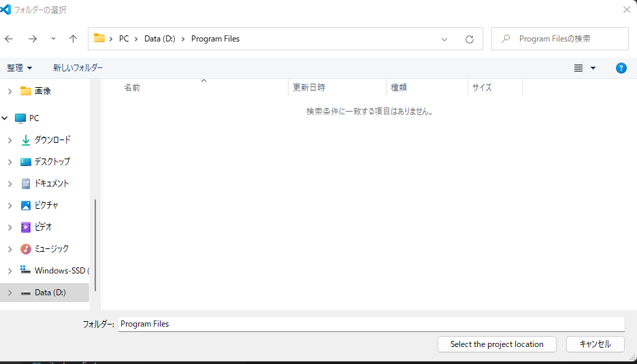Open the 整理 menu
This screenshot has width=637, height=364.
pyautogui.click(x=20, y=68)
